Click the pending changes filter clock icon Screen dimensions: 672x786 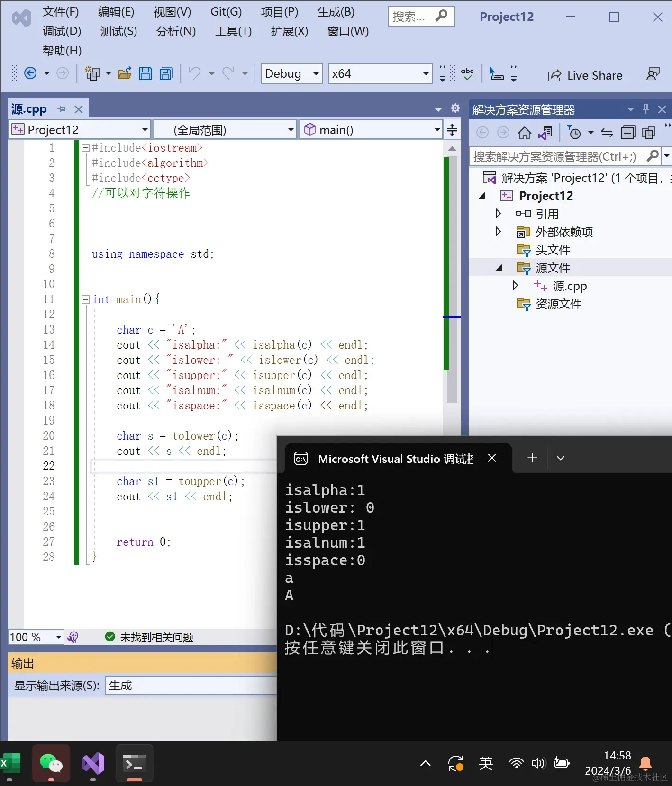pyautogui.click(x=574, y=133)
